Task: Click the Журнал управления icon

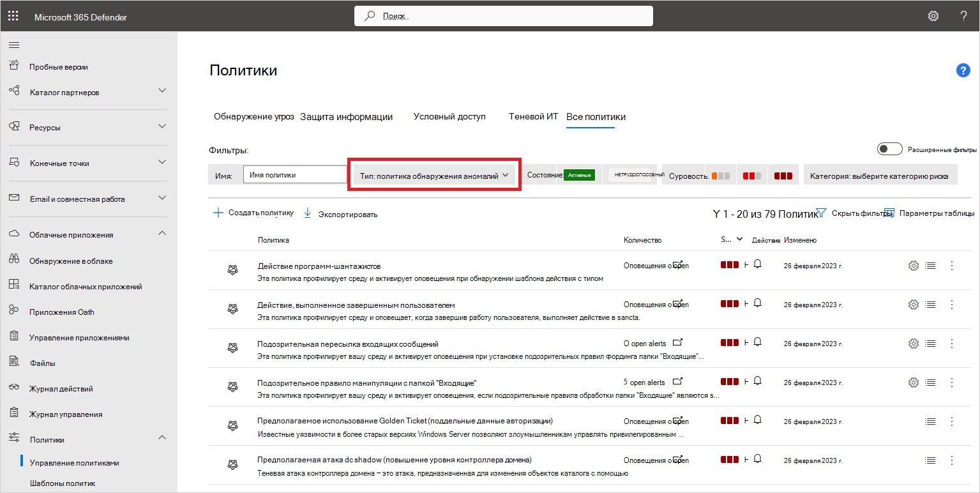Action: (x=14, y=414)
